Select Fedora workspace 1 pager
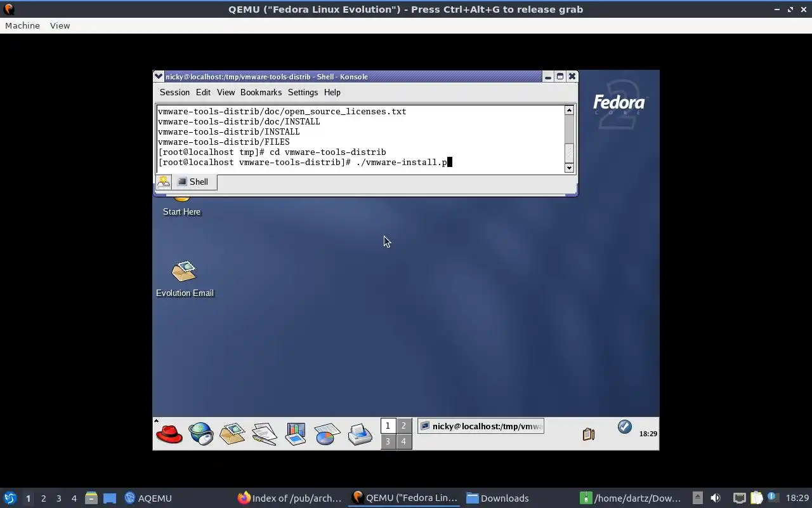Viewport: 812px width, 508px height. pyautogui.click(x=388, y=425)
